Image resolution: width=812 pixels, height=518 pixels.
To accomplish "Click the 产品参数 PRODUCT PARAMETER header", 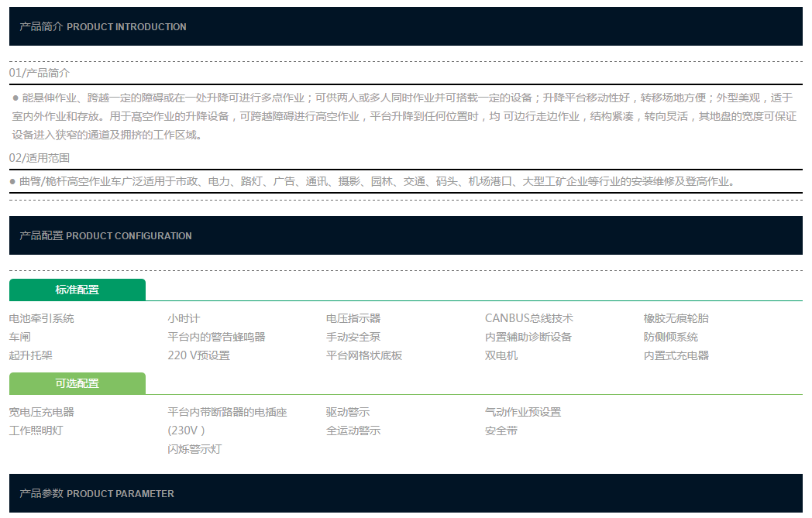I will [97, 493].
